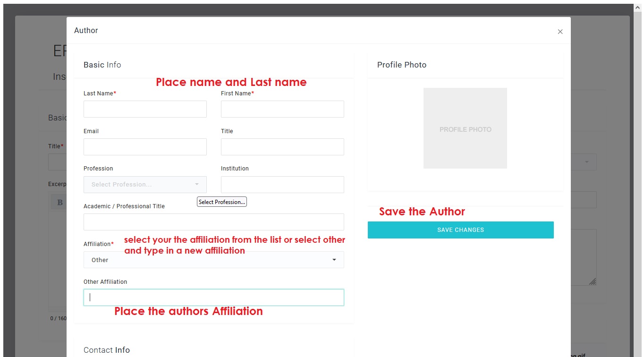Click the Institution input field
Viewport: 644px width, 357px height.
pyautogui.click(x=282, y=185)
